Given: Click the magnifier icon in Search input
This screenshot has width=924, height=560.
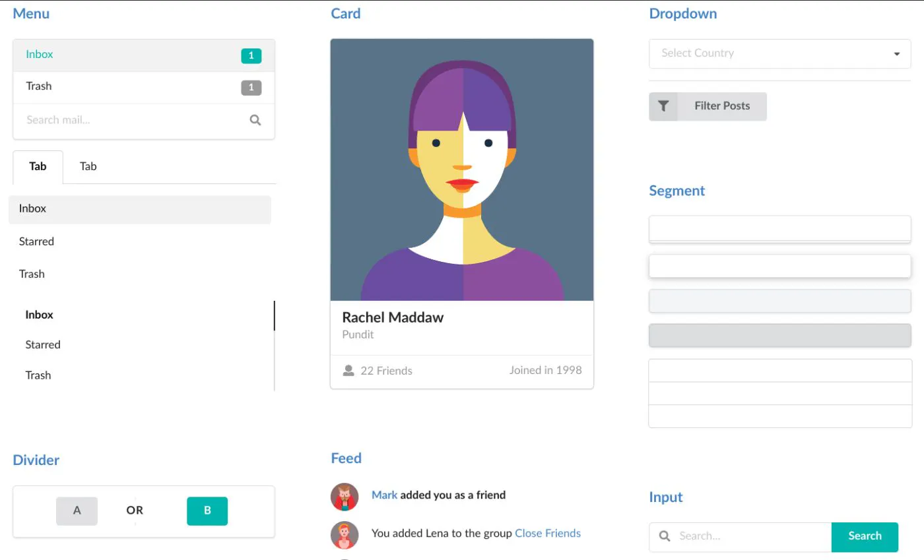Looking at the screenshot, I should pyautogui.click(x=665, y=536).
